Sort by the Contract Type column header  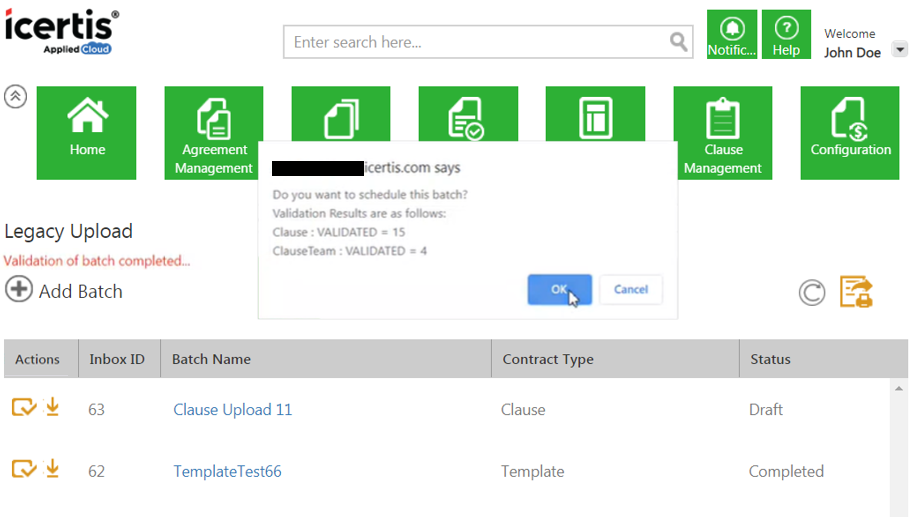pos(615,359)
